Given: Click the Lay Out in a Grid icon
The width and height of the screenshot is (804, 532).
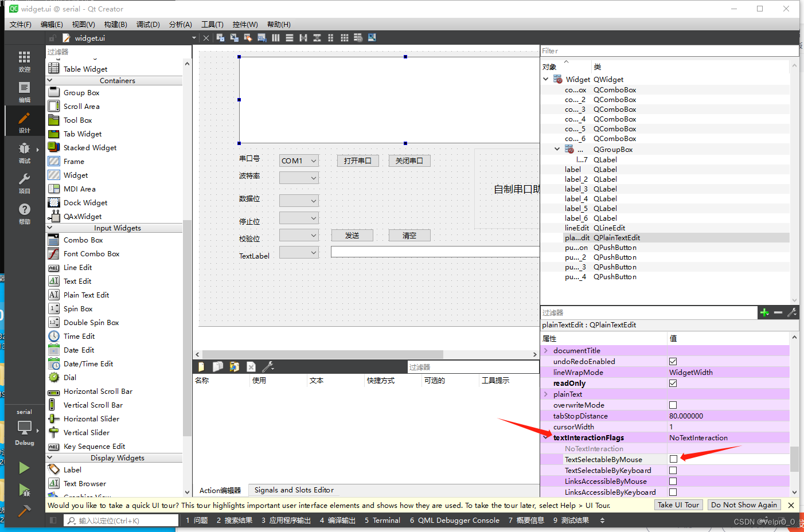Looking at the screenshot, I should pyautogui.click(x=344, y=37).
